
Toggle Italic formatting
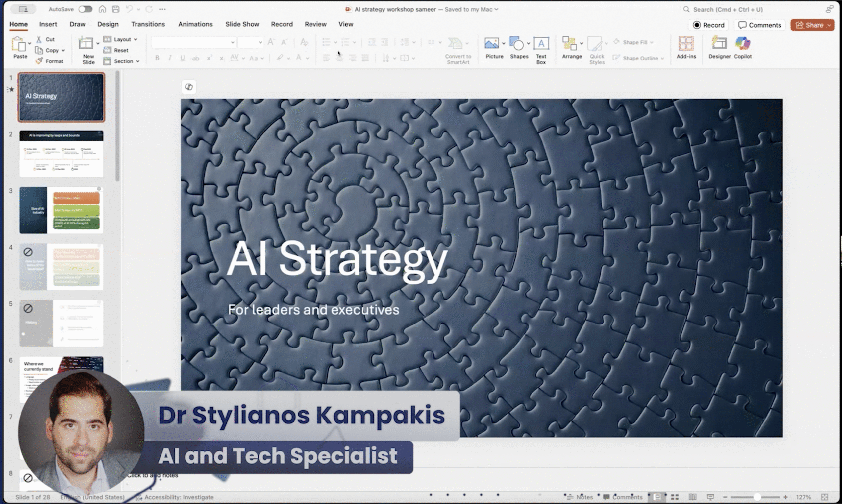(169, 58)
